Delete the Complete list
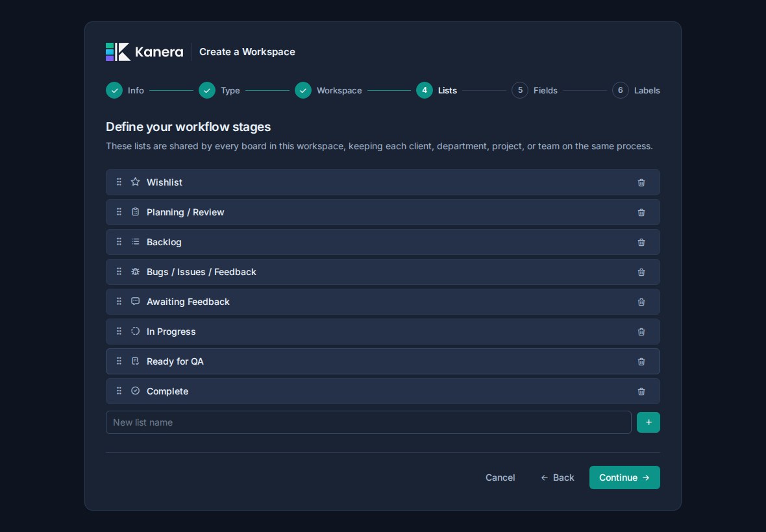Screen dimensions: 766x532 point(641,391)
